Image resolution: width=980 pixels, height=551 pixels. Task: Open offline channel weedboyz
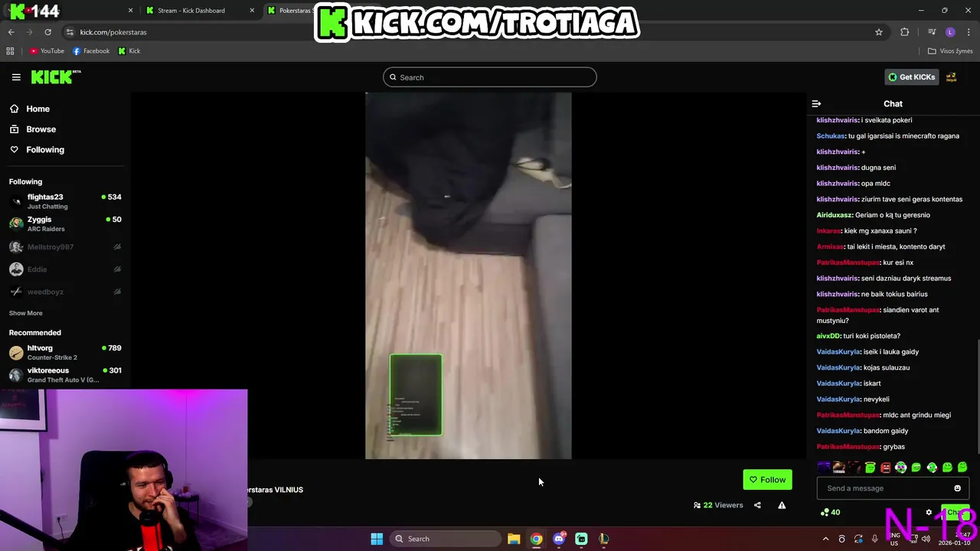point(65,292)
